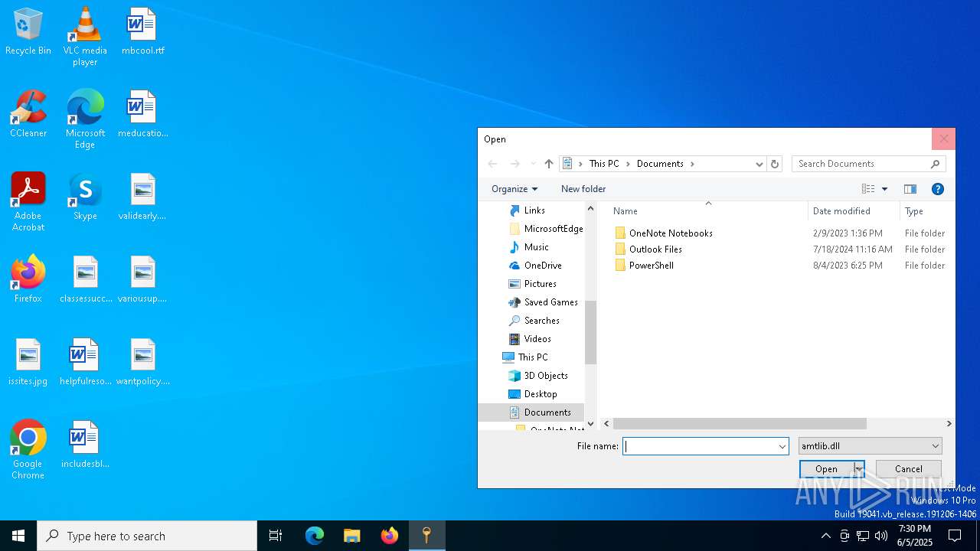This screenshot has height=551, width=980.
Task: Launch VLC media player shortcut
Action: pos(85,37)
